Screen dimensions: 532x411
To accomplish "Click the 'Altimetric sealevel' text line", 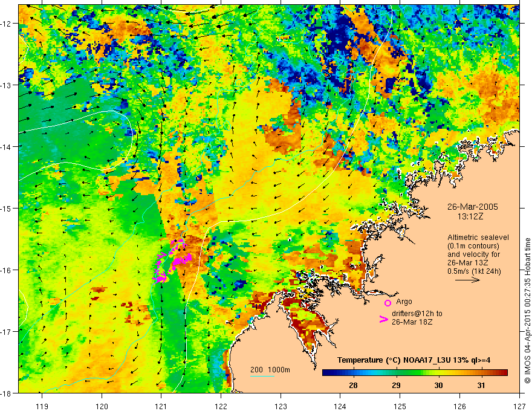I will (478, 238).
